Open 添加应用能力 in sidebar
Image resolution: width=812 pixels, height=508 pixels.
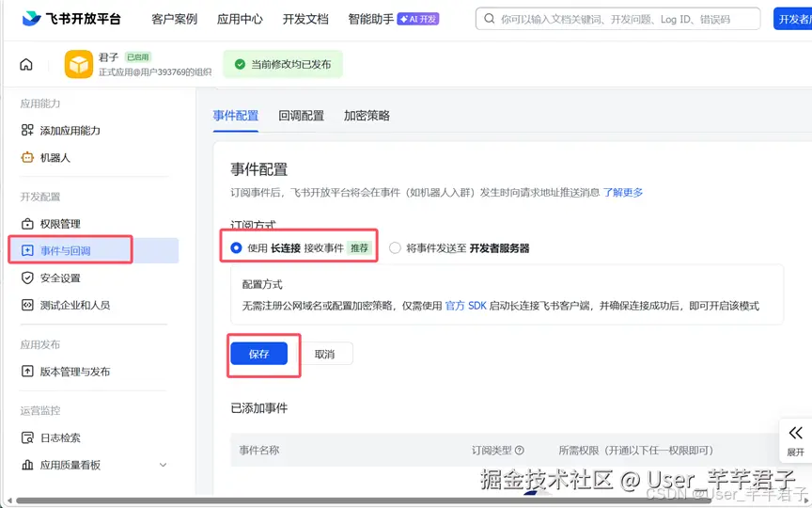(70, 130)
